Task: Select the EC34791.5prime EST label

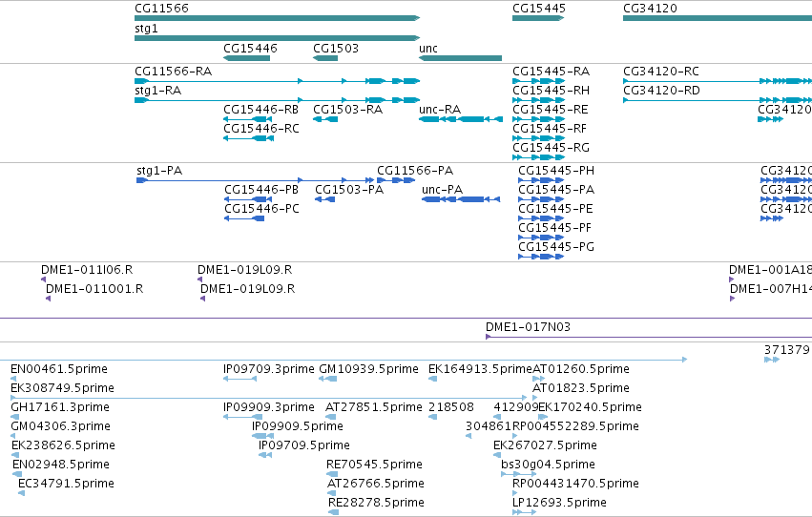Action: [66, 484]
